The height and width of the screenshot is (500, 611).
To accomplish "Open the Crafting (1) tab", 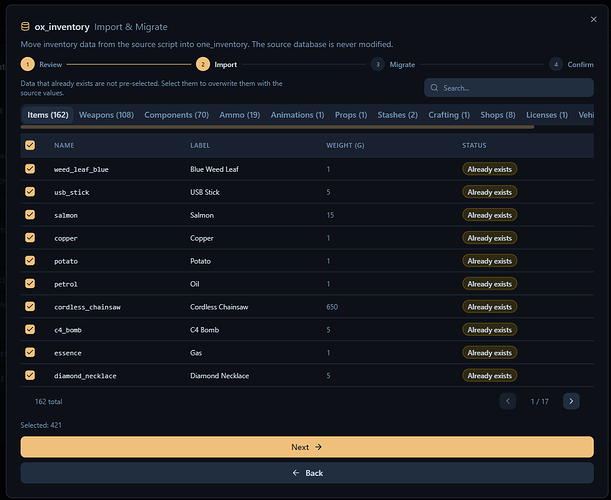I will [x=449, y=115].
